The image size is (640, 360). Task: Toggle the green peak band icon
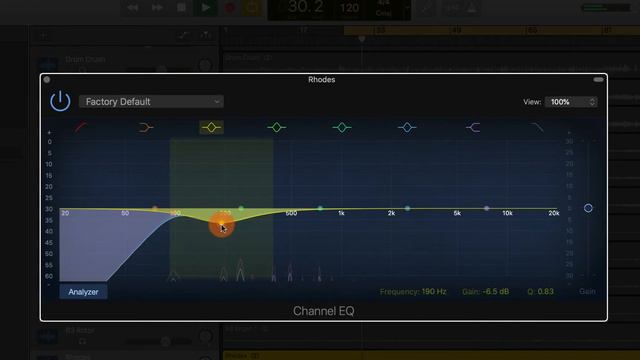tap(276, 127)
